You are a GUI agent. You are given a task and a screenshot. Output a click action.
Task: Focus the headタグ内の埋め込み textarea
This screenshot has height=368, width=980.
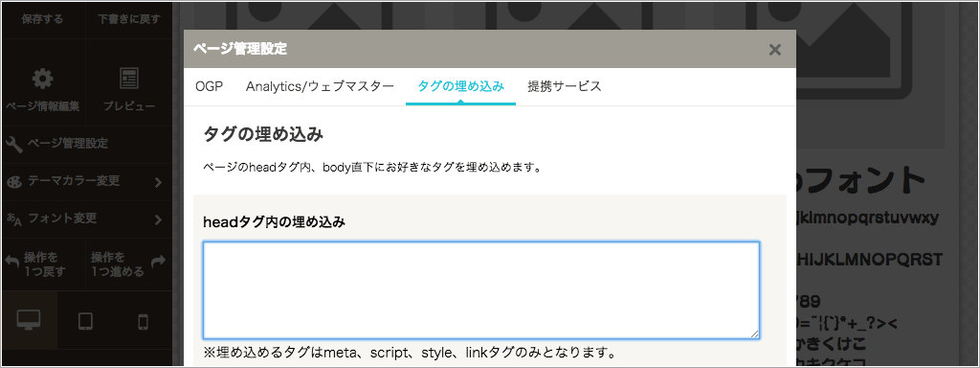[x=481, y=290]
